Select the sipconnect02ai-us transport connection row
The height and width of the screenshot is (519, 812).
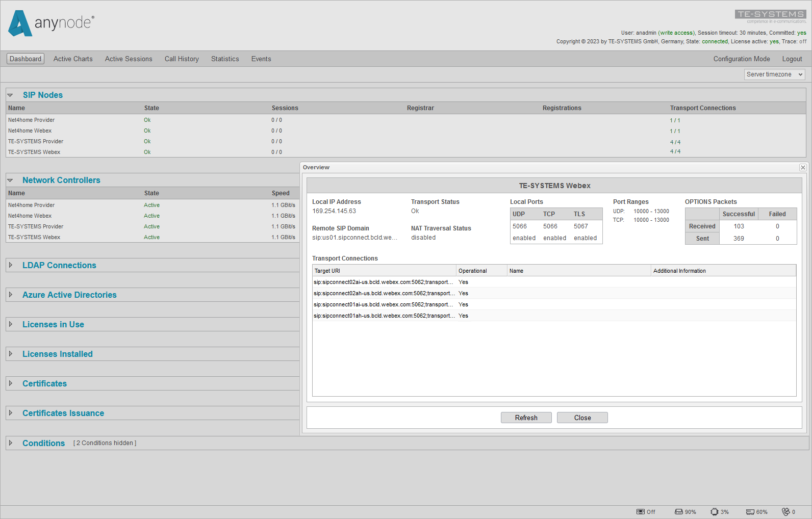coord(554,282)
